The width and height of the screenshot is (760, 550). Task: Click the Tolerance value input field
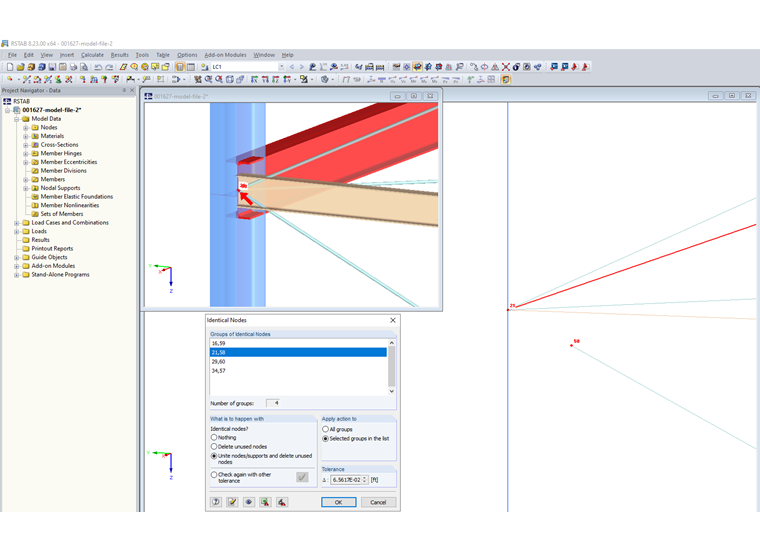[346, 480]
